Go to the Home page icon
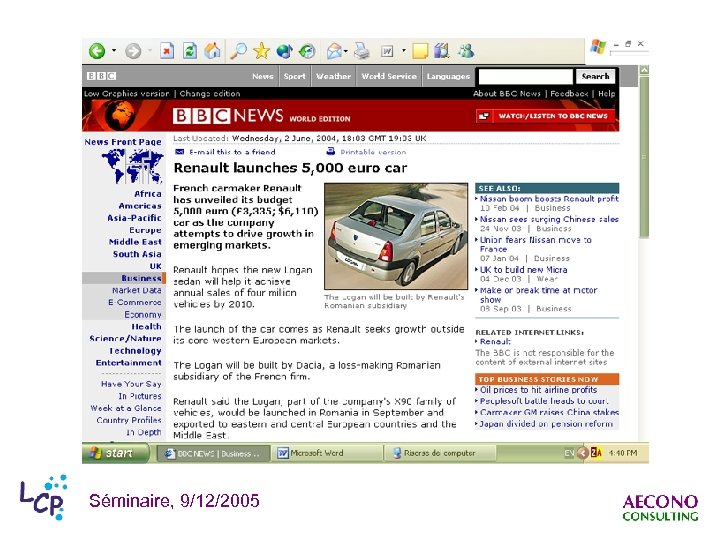720x540 pixels. (212, 51)
